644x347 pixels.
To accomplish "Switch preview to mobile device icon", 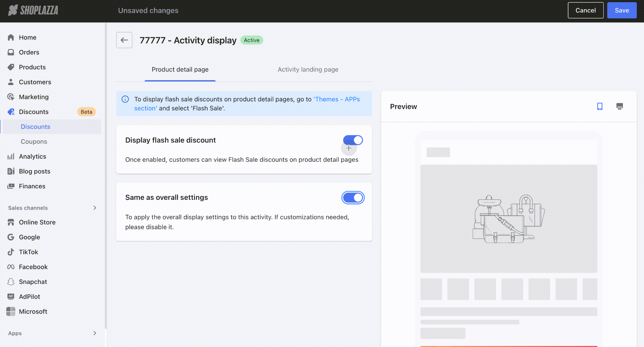I will click(x=600, y=106).
